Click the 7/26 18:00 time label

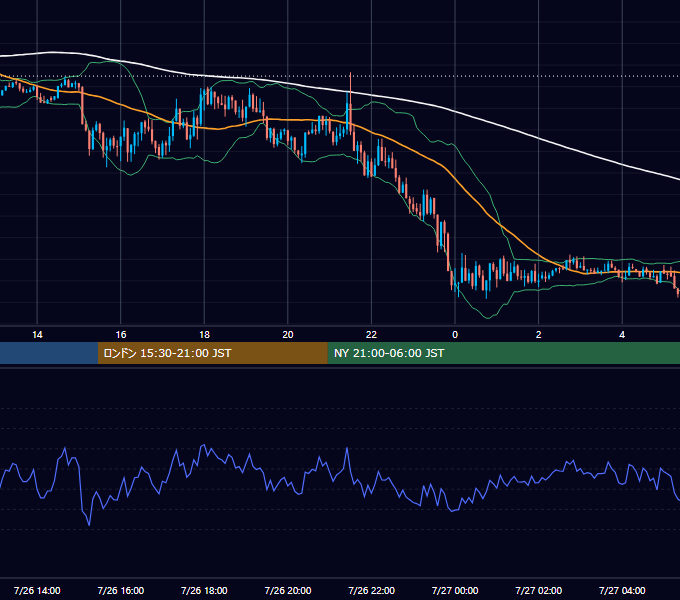click(x=204, y=590)
